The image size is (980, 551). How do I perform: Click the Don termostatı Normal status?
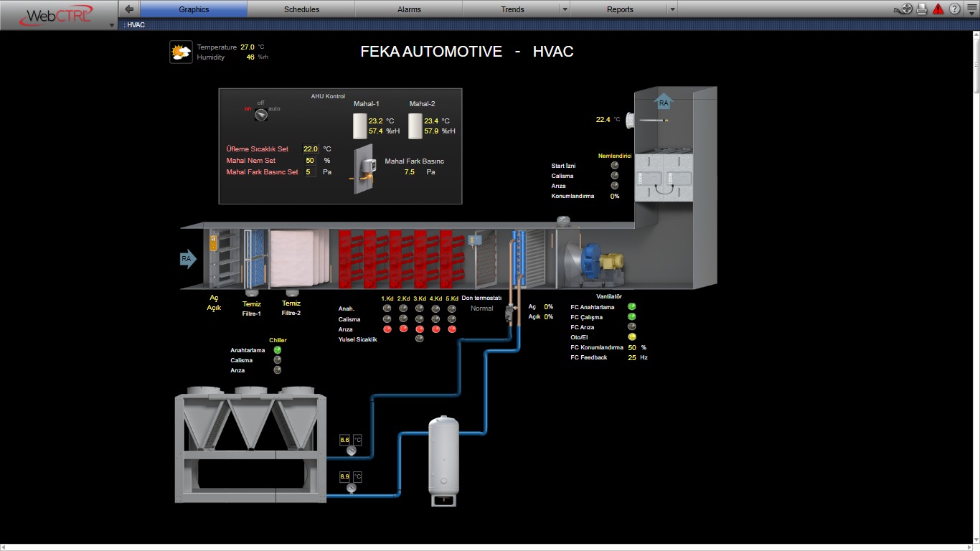[x=482, y=309]
